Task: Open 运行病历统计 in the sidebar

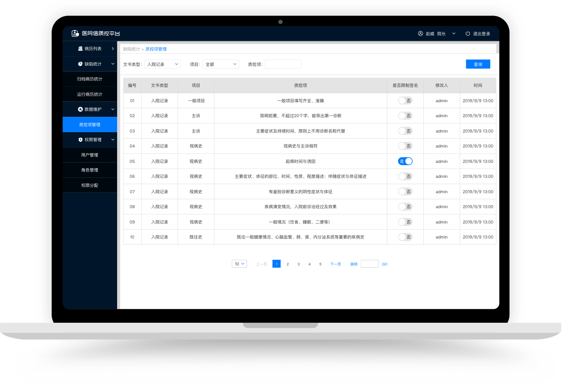Action: 90,94
